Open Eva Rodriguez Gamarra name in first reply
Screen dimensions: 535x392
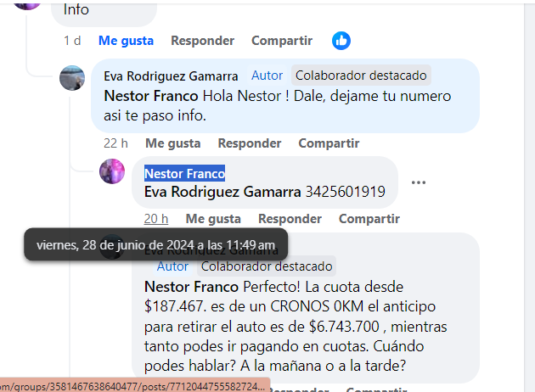171,76
